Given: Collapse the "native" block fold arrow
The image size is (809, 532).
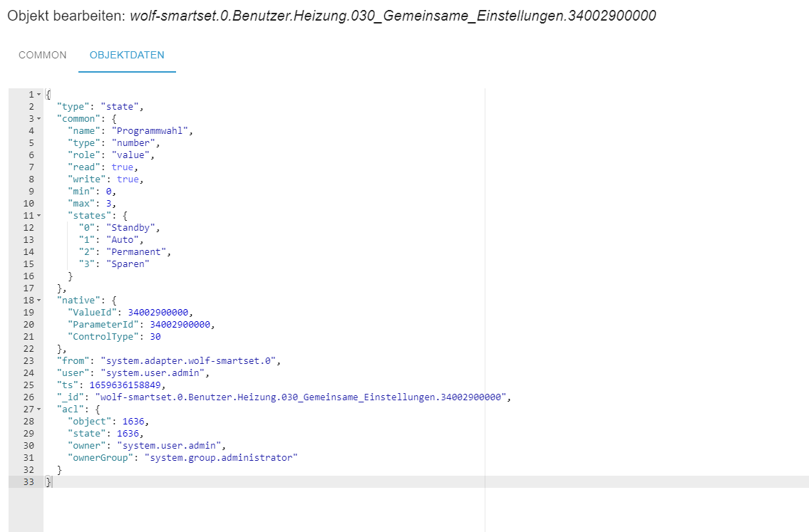Looking at the screenshot, I should 38,300.
